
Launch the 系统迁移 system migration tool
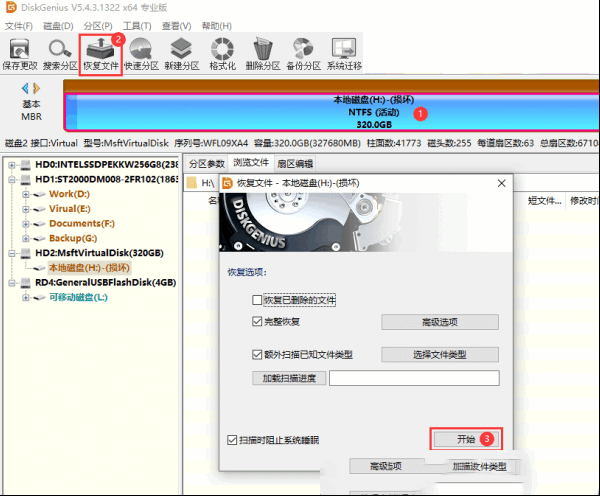click(x=344, y=54)
